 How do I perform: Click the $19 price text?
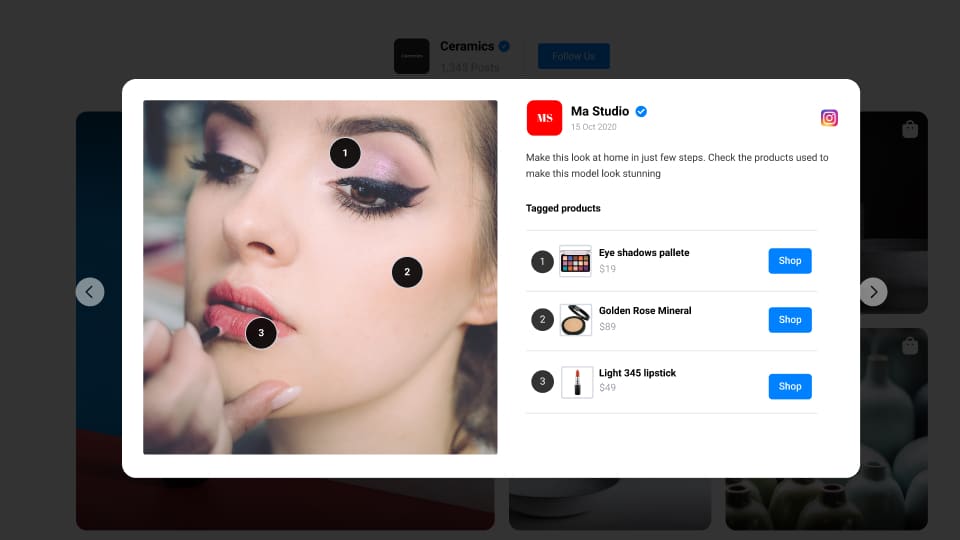[607, 269]
